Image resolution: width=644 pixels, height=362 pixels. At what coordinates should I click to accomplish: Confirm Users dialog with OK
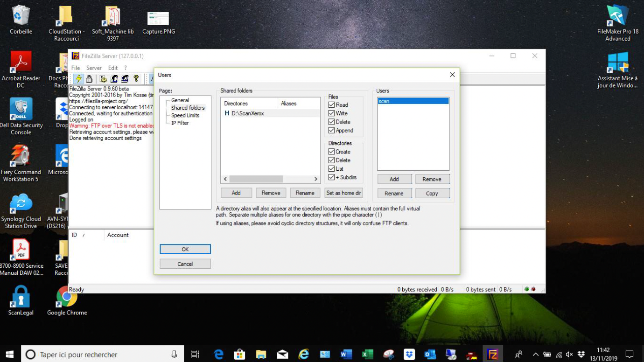(x=185, y=249)
